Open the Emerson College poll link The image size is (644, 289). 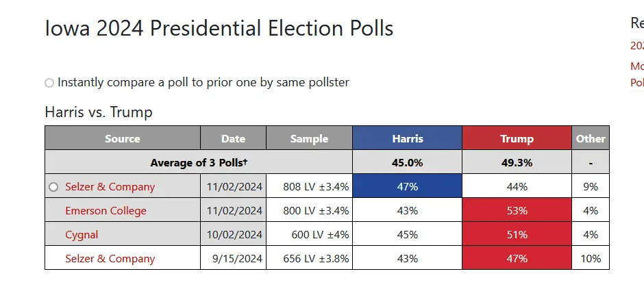tap(106, 211)
